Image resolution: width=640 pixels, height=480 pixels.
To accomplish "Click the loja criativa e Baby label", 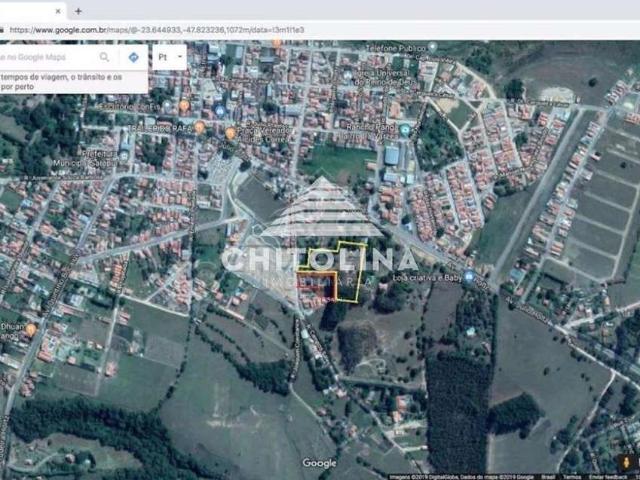I will 427,278.
